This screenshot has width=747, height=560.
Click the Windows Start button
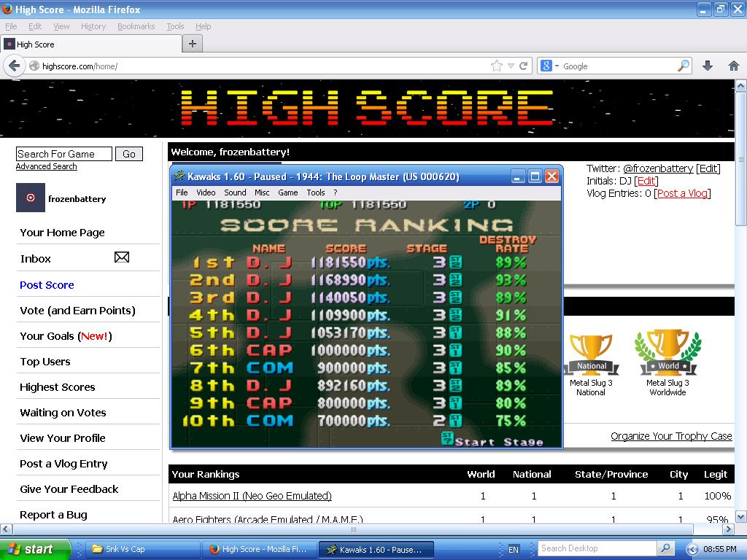(x=35, y=549)
